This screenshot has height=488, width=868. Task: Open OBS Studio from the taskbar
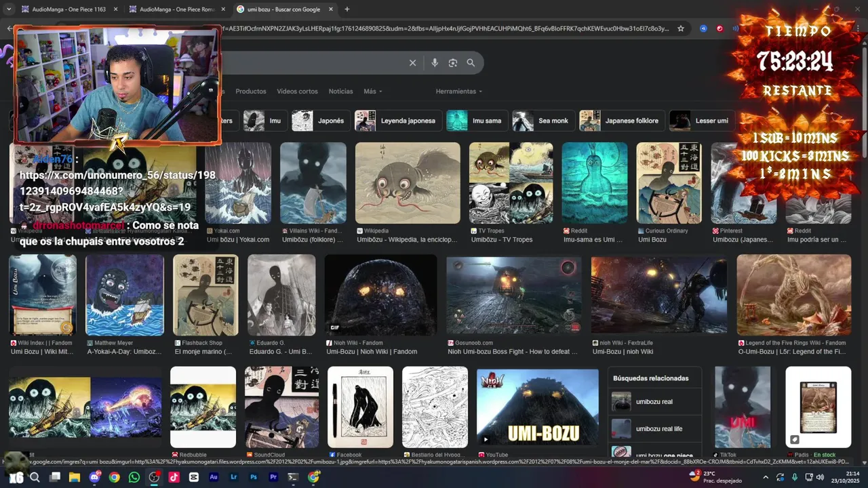[x=154, y=477]
